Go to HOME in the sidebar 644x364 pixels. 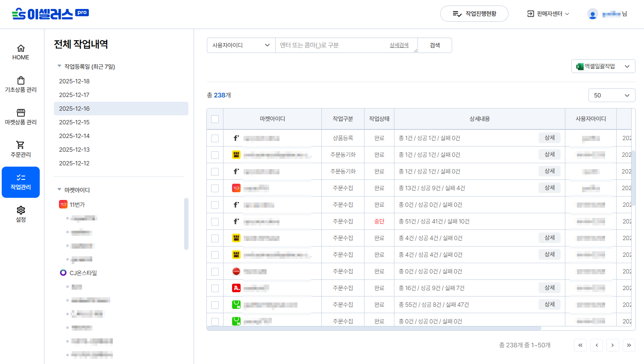tap(21, 52)
